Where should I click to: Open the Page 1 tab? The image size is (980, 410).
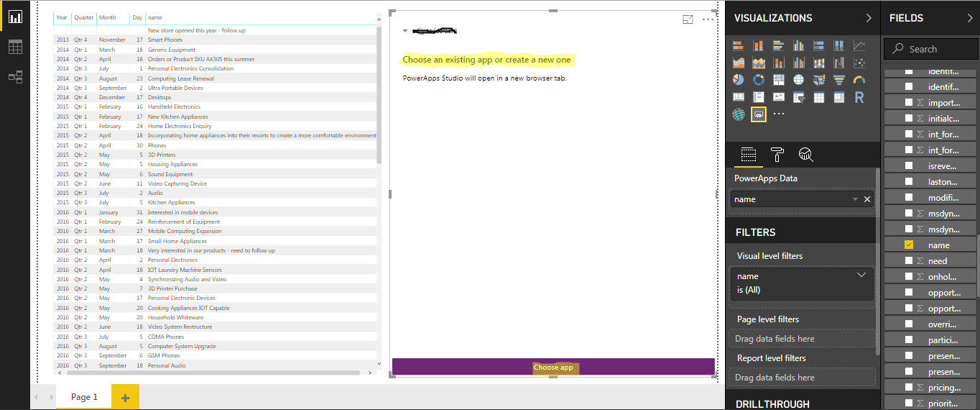(x=84, y=397)
